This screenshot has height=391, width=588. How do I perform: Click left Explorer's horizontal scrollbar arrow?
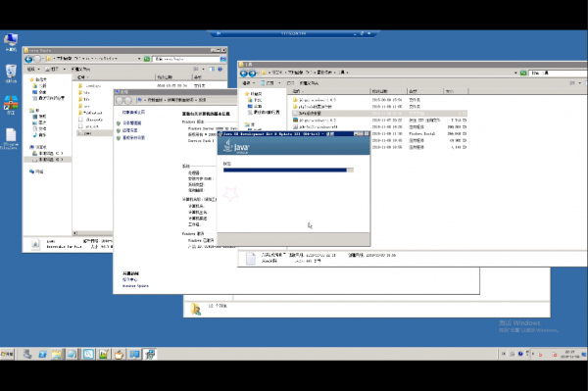click(x=75, y=233)
